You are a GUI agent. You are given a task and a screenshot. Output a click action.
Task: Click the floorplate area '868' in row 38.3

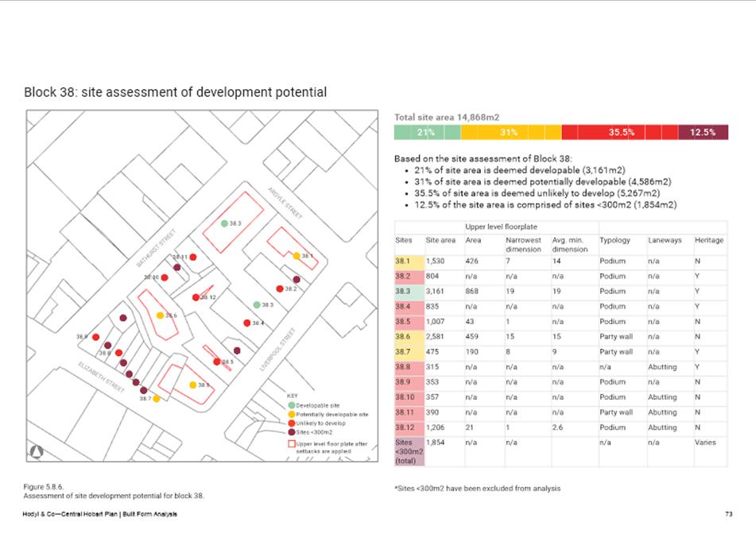coord(472,292)
